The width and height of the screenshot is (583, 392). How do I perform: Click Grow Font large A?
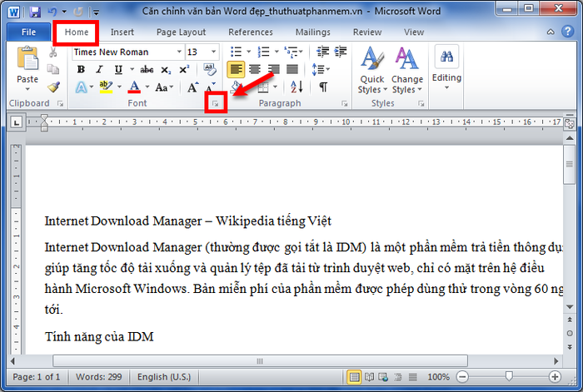[x=192, y=87]
